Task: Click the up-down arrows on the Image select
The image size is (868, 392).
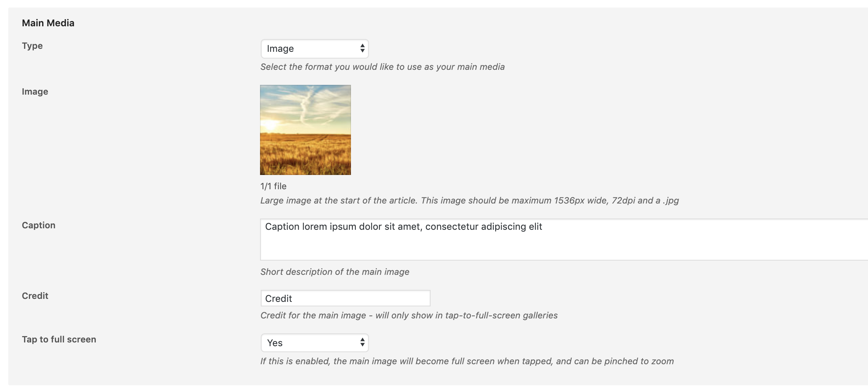Action: point(362,48)
